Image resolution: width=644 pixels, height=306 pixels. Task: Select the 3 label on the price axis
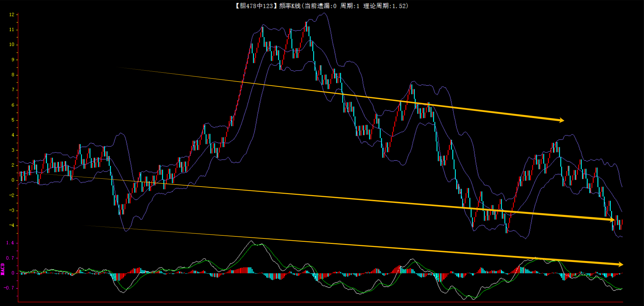pyautogui.click(x=13, y=150)
